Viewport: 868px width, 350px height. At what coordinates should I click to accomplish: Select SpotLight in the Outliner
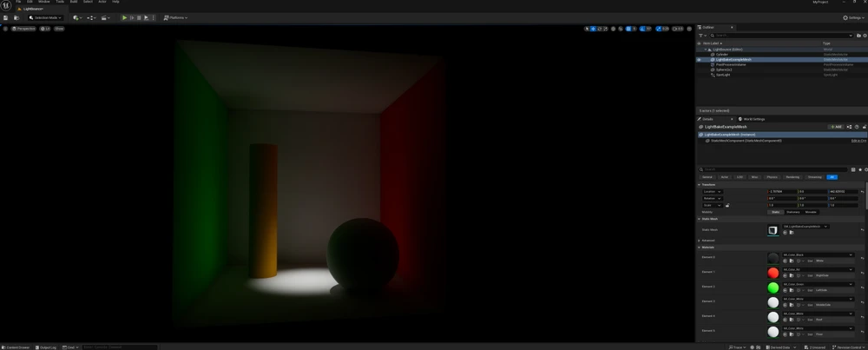(x=722, y=75)
